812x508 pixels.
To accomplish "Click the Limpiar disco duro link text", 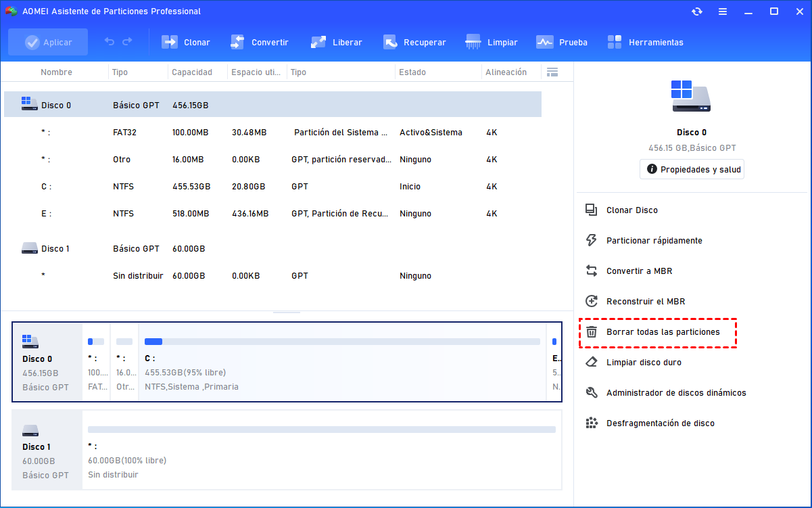I will coord(644,363).
